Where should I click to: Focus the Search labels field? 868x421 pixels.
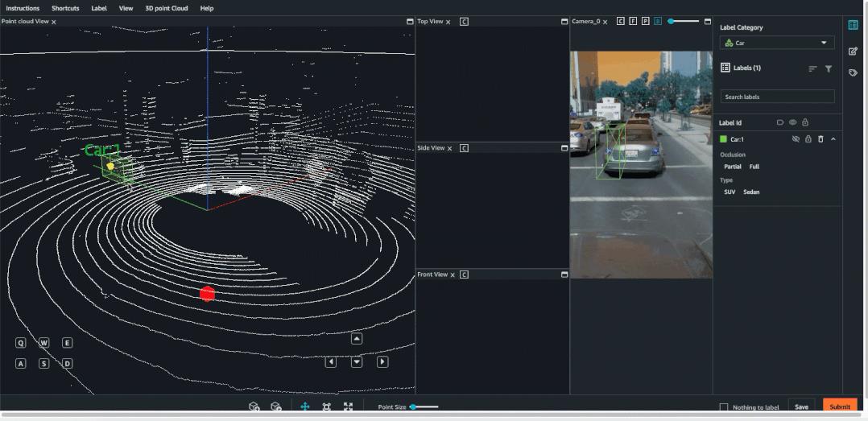[777, 97]
